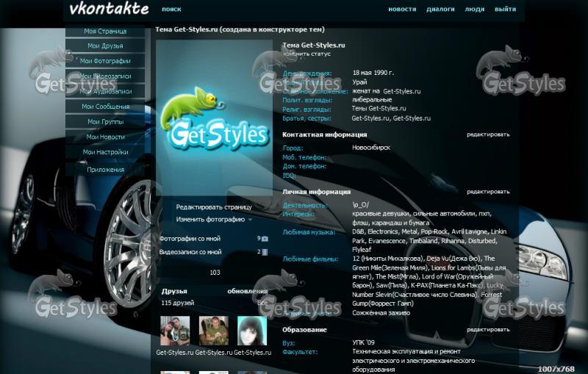
Task: Click the video icon beside videos count
Action: coord(265,252)
